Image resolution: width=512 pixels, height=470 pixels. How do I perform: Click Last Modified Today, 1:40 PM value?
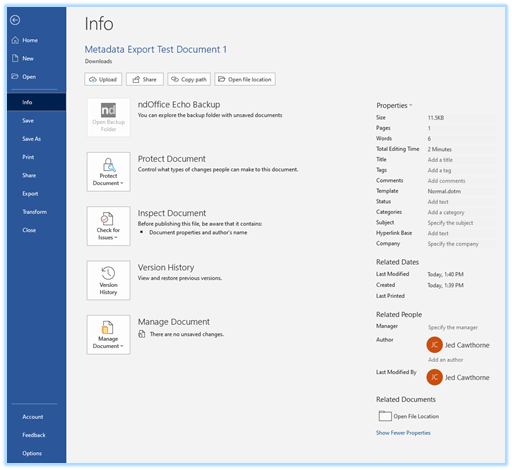pyautogui.click(x=446, y=274)
